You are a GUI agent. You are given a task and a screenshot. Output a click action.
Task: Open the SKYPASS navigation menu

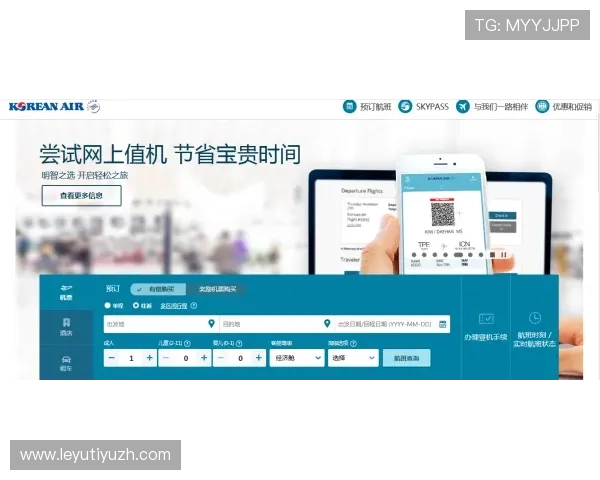click(423, 106)
